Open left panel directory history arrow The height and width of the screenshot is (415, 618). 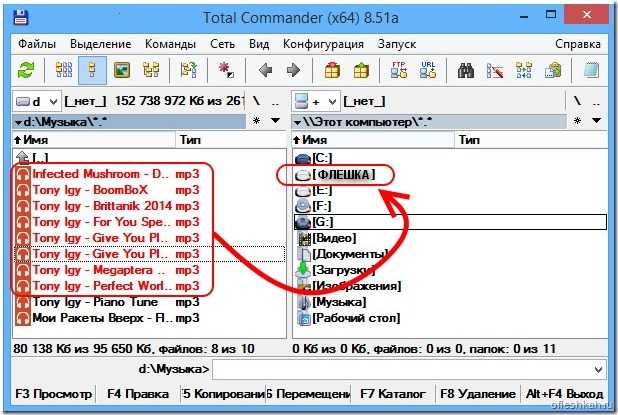coord(275,121)
